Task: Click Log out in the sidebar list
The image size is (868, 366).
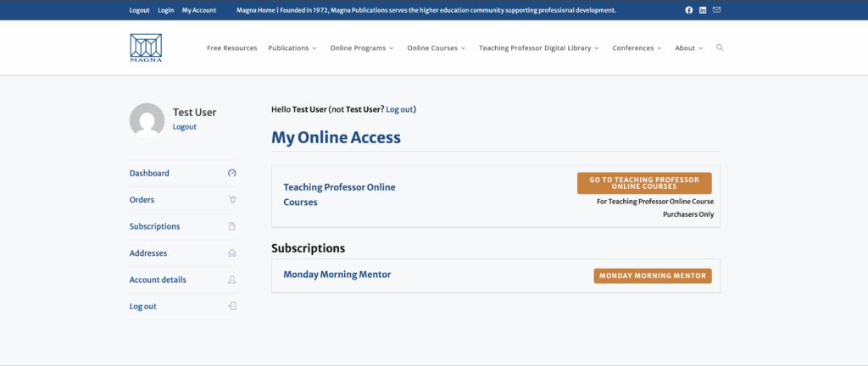Action: coord(142,307)
